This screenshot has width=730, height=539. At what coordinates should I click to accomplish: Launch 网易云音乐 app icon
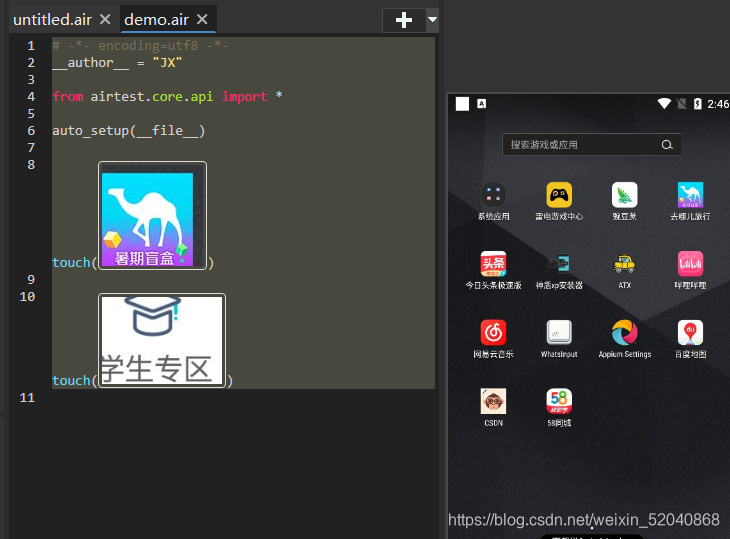[493, 333]
